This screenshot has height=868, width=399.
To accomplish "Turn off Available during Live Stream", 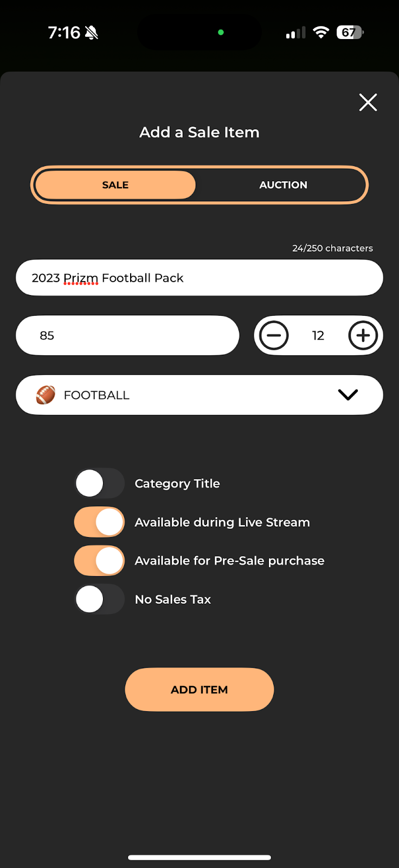I will click(x=100, y=522).
